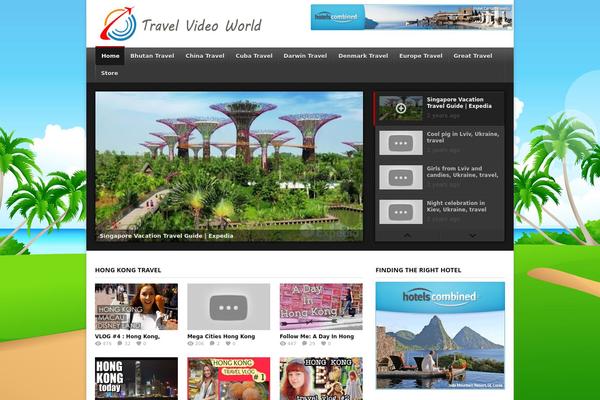Image resolution: width=600 pixels, height=400 pixels.
Task: Click the Travel Video World logo icon
Action: point(118,24)
